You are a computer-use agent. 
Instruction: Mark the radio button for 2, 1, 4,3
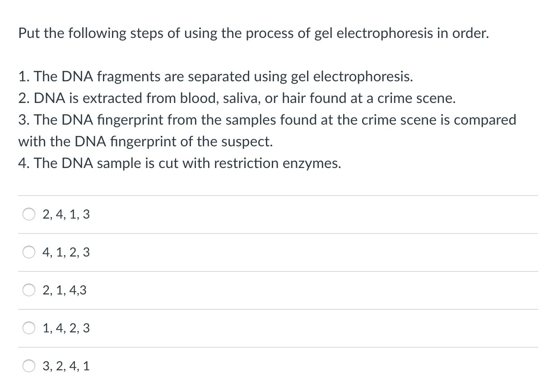pos(29,290)
